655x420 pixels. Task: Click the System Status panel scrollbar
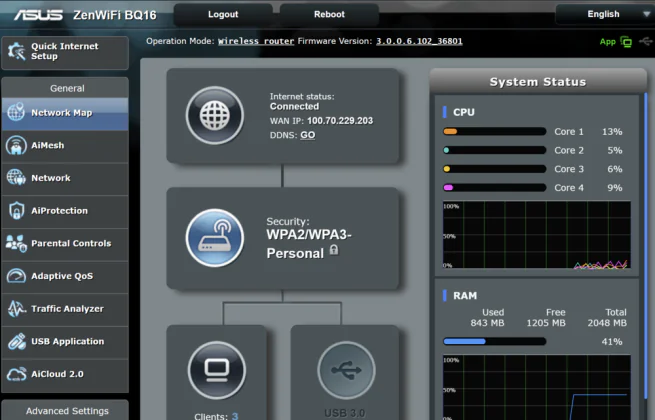pyautogui.click(x=646, y=247)
